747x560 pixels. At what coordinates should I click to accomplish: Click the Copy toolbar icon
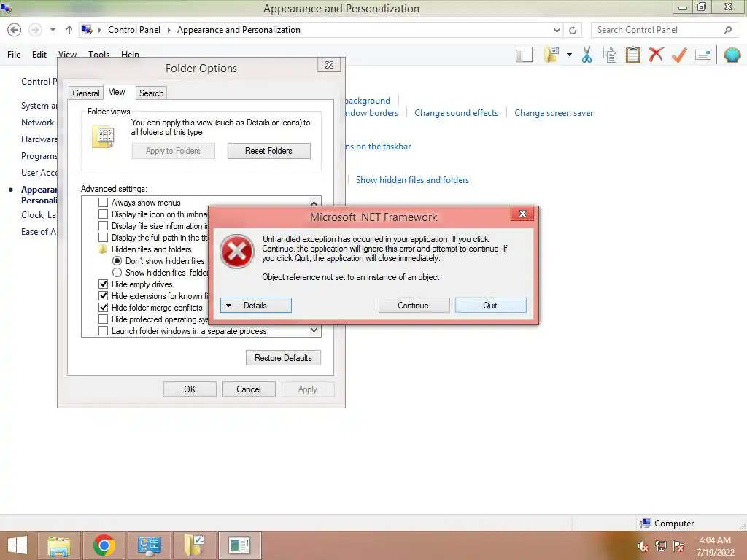[610, 54]
